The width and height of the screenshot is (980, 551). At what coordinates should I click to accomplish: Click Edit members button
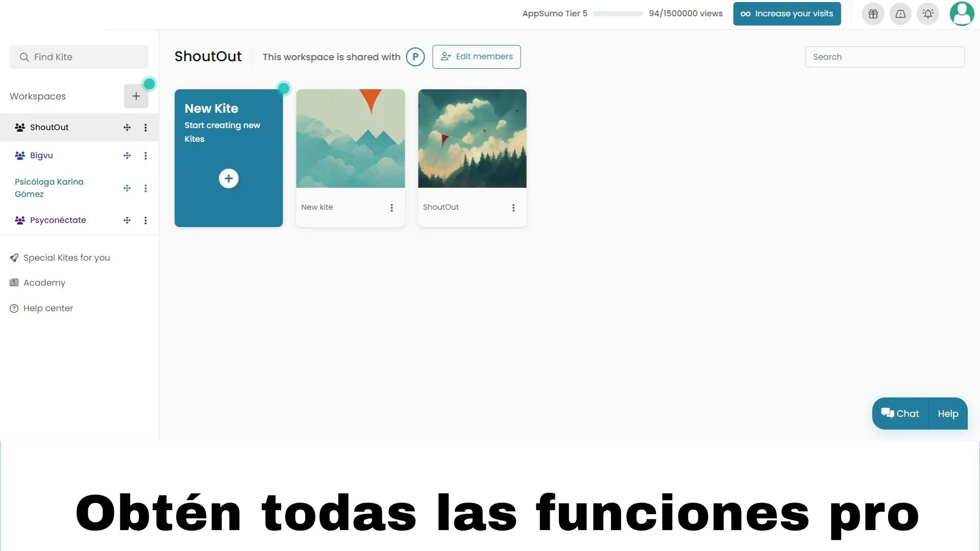pos(477,57)
